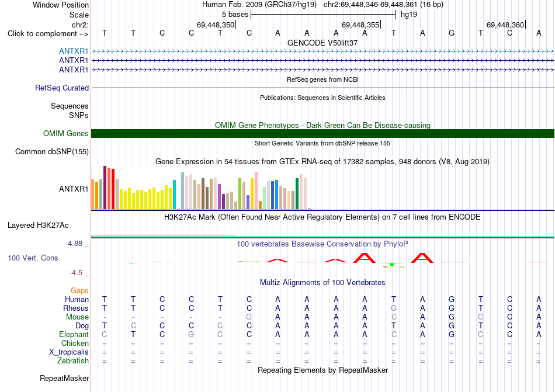Select the Human alignment row label
Viewport: 555px width, 392px height.
77,299
